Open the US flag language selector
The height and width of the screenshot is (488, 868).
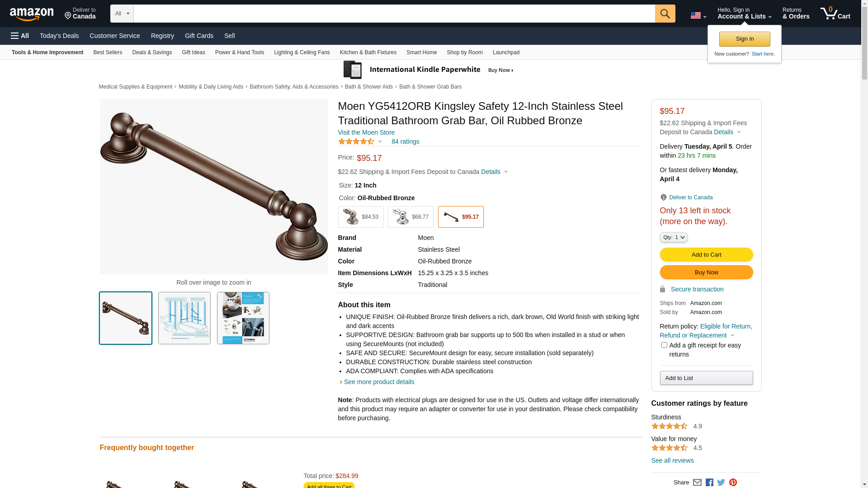[x=698, y=15]
